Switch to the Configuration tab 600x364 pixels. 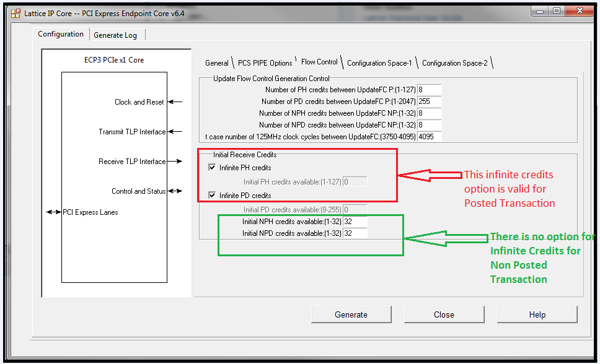tap(61, 34)
